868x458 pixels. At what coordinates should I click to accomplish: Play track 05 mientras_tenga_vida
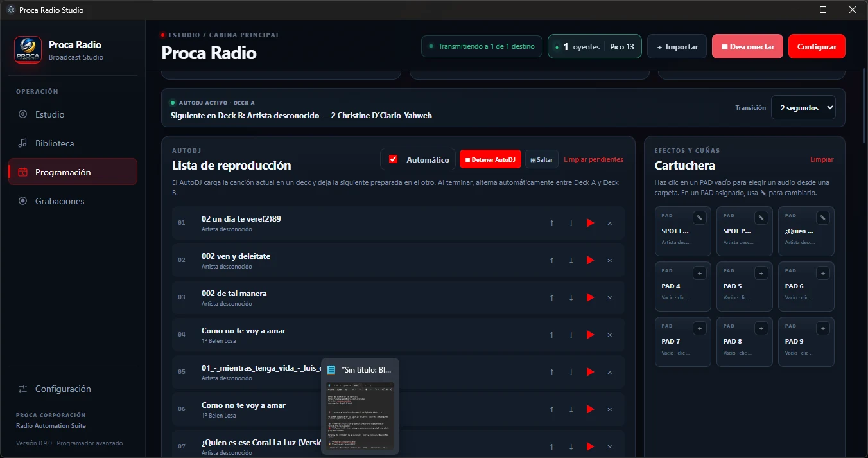590,372
